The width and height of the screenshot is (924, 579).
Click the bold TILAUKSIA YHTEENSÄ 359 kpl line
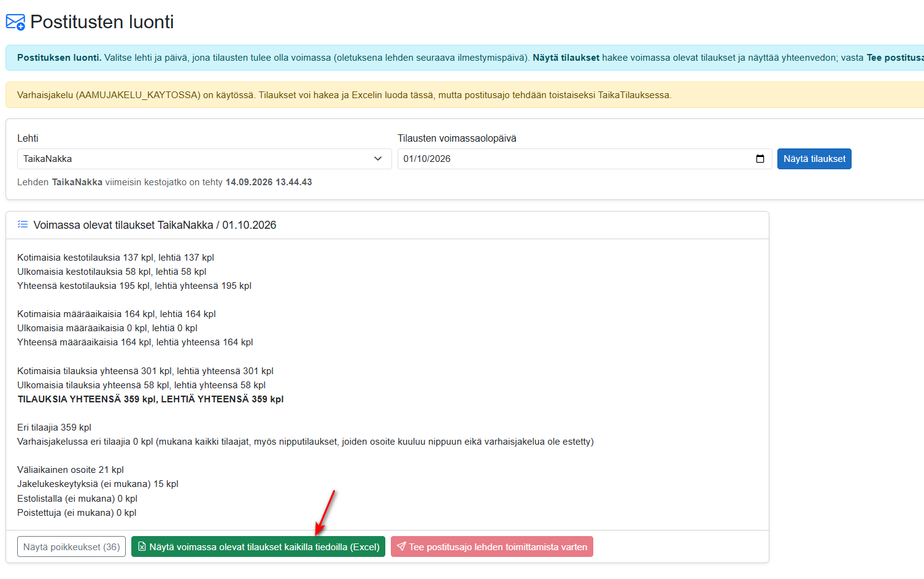click(150, 399)
